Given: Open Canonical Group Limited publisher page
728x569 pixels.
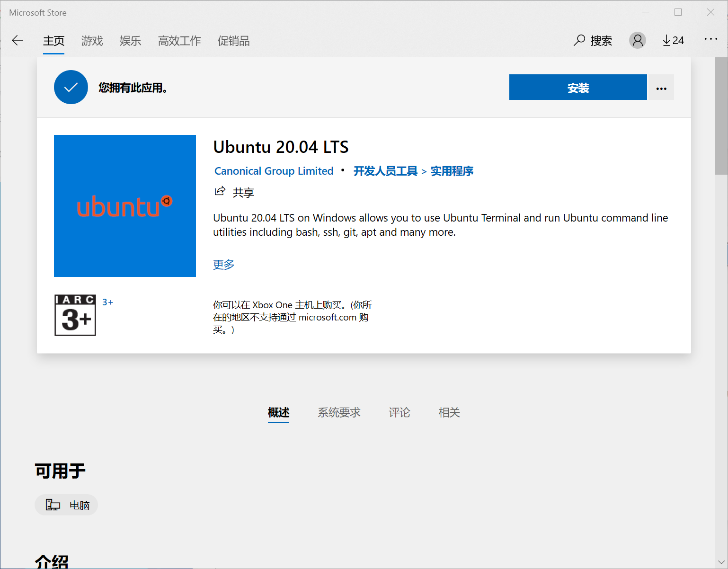Looking at the screenshot, I should (x=274, y=171).
